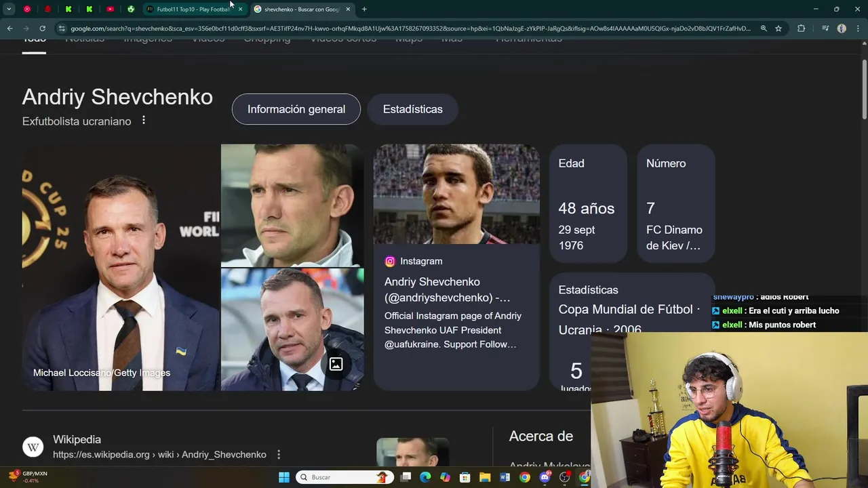The height and width of the screenshot is (488, 868).
Task: Bookmark this page with the star
Action: (778, 28)
